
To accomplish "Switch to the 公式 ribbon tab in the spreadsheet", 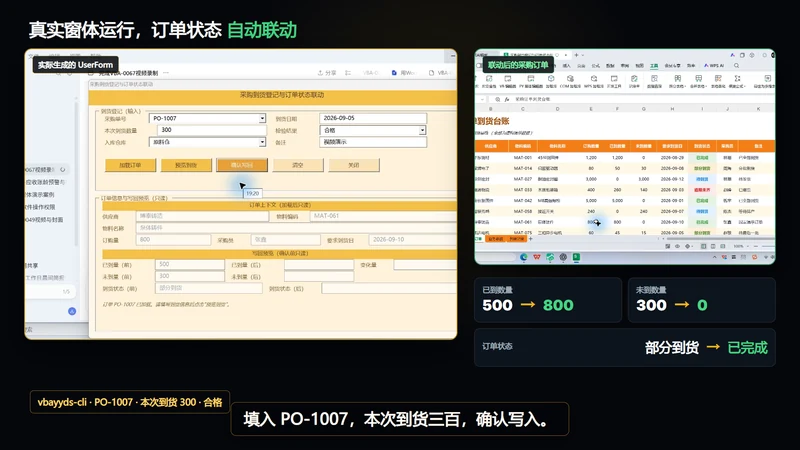I will click(595, 66).
